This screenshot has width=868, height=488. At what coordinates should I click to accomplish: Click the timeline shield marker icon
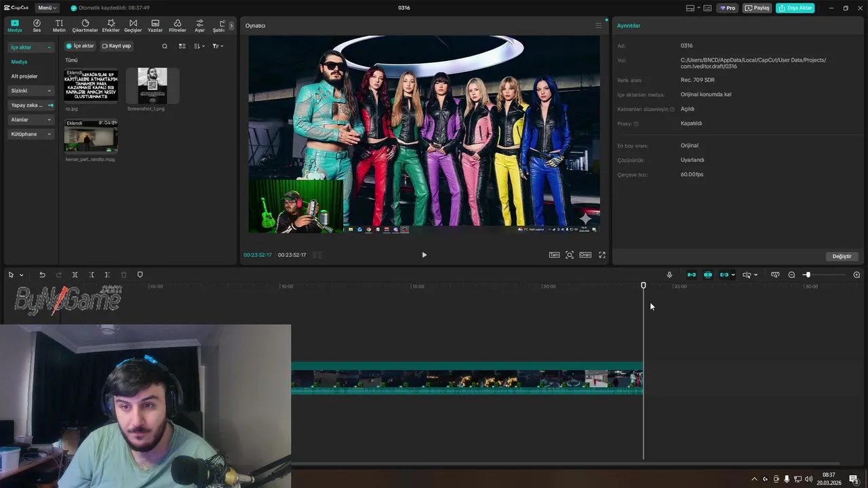140,274
